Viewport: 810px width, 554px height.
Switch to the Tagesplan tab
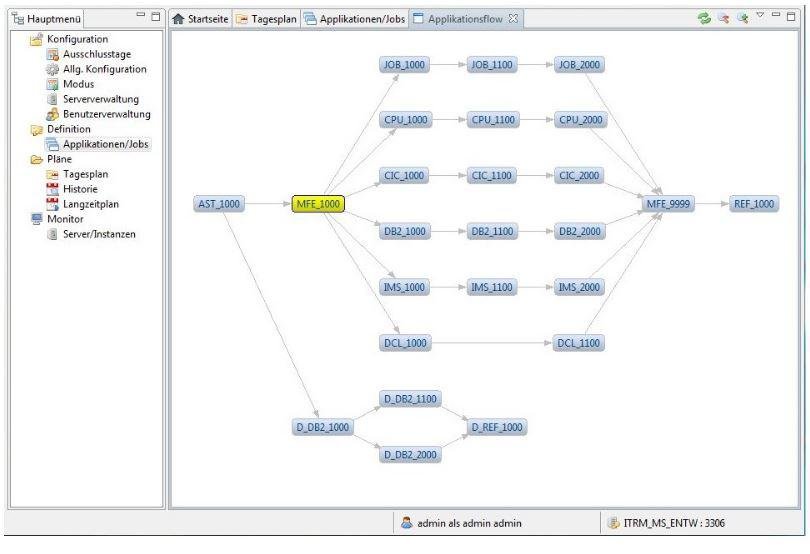(x=267, y=19)
